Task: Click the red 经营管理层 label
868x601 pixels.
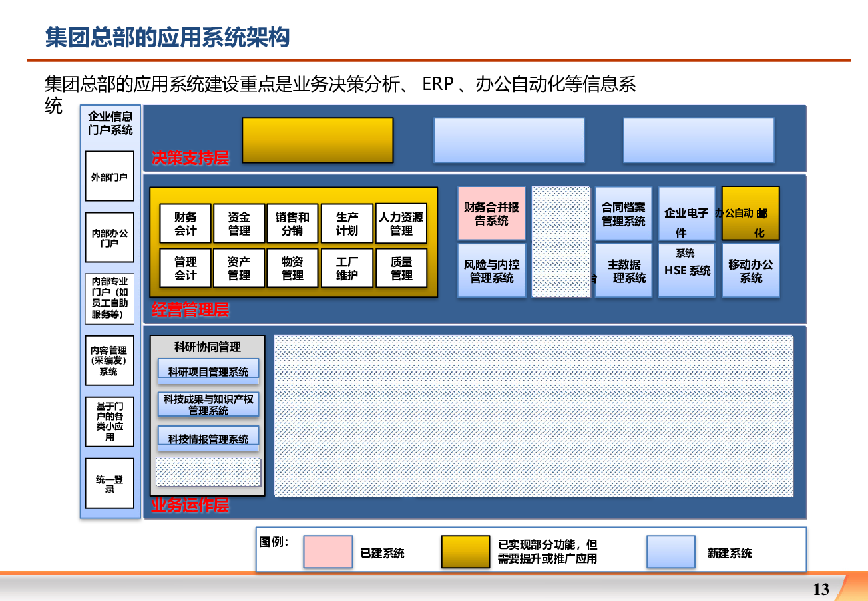Action: (190, 310)
